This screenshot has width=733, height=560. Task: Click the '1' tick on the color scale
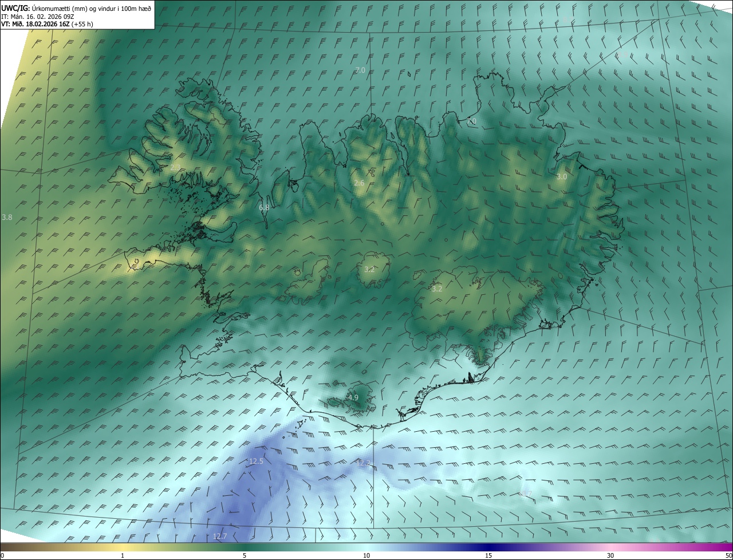click(x=123, y=555)
